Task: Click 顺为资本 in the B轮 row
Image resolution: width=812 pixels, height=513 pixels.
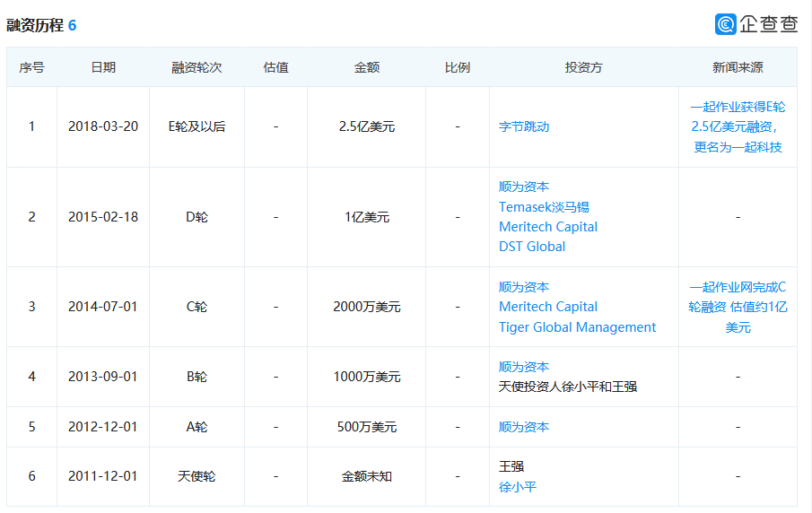Action: [x=524, y=367]
